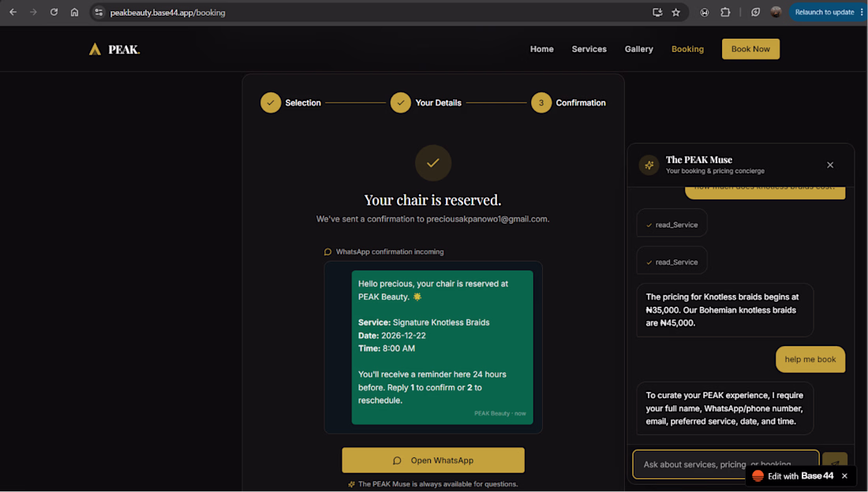
Task: Open the Home nav item
Action: tap(541, 49)
